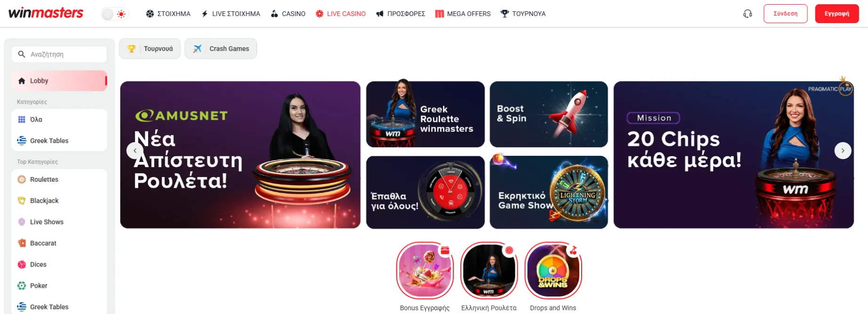Open the customer support headset icon
The width and height of the screenshot is (868, 314).
tap(748, 14)
